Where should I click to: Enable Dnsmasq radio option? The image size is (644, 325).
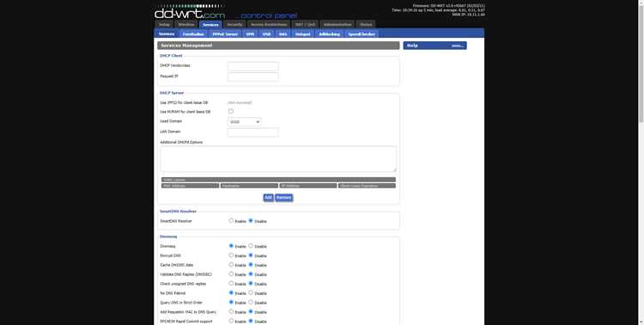coord(231,246)
